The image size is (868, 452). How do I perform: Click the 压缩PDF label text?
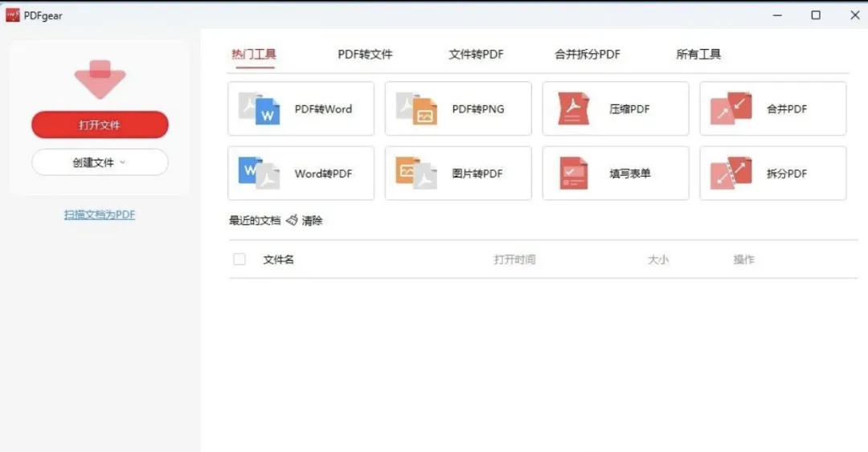click(x=629, y=109)
